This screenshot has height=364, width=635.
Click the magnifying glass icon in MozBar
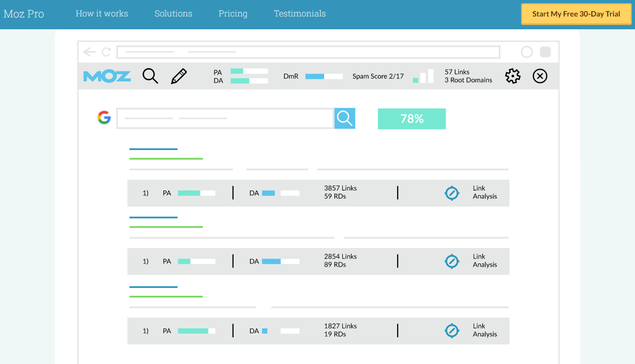click(150, 76)
